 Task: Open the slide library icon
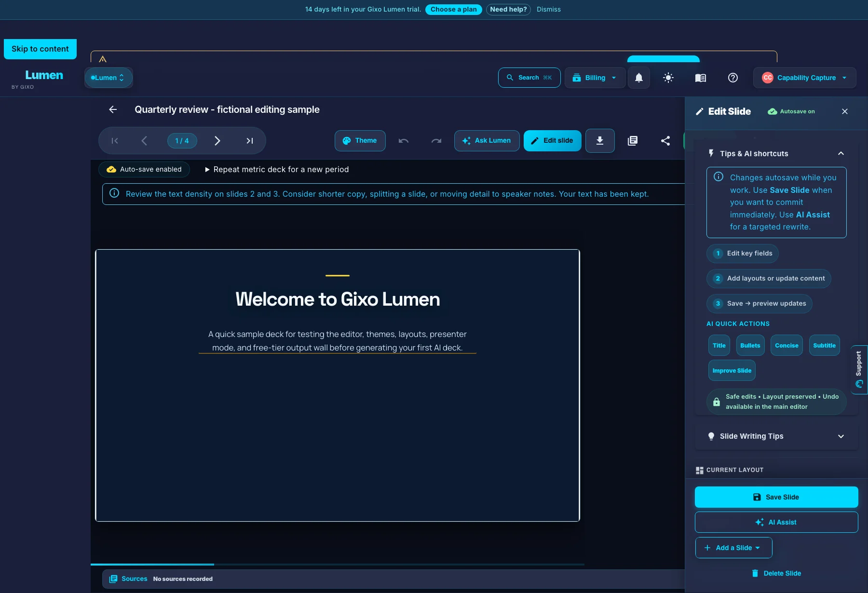point(633,141)
